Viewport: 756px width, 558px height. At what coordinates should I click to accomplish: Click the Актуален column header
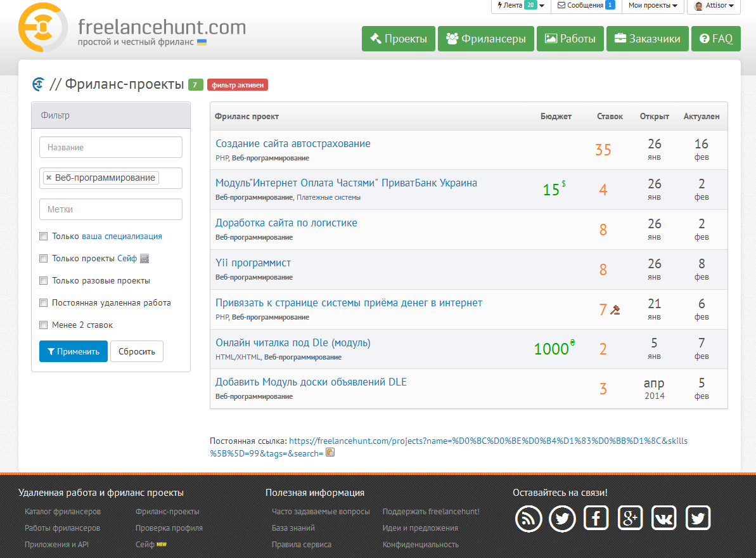pyautogui.click(x=701, y=116)
